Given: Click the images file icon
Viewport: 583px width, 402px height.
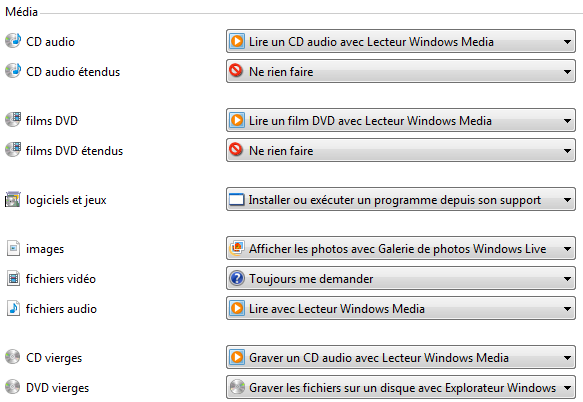Looking at the screenshot, I should click(13, 248).
